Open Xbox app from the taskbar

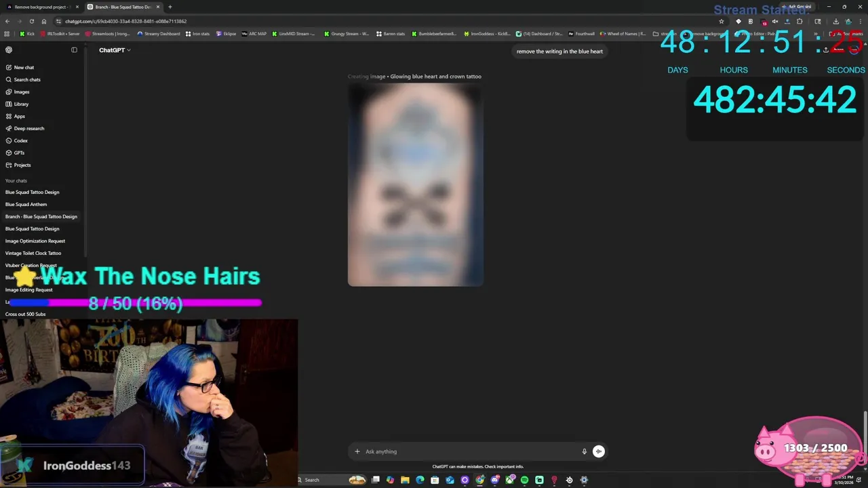coord(509,480)
